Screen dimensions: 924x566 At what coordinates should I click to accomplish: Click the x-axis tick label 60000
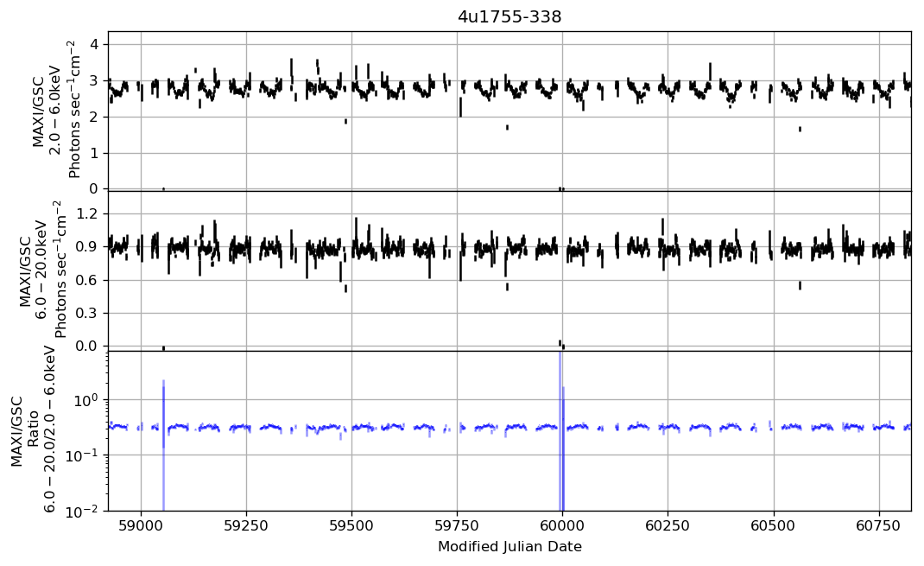click(563, 525)
